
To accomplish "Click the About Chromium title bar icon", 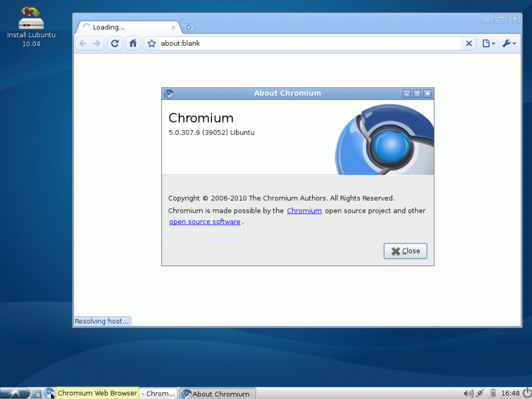I will click(x=169, y=93).
